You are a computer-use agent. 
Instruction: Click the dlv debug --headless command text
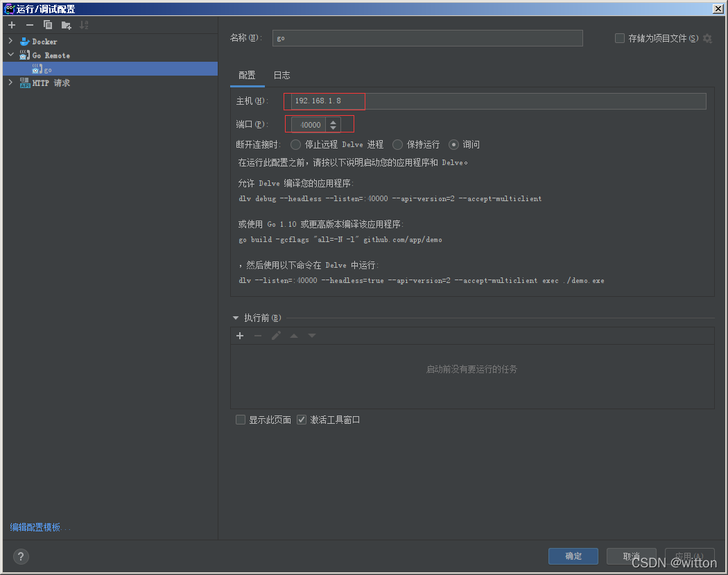coord(390,199)
